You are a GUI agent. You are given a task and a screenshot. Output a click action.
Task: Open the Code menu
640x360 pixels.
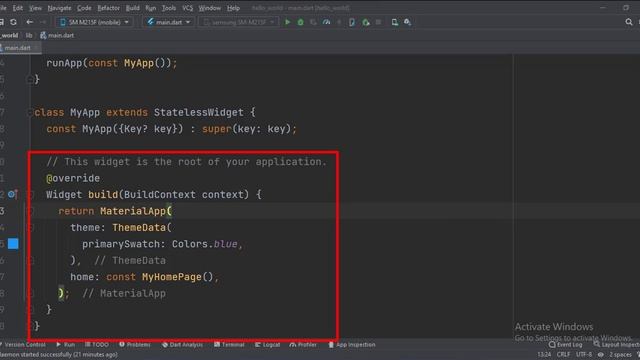[84, 8]
